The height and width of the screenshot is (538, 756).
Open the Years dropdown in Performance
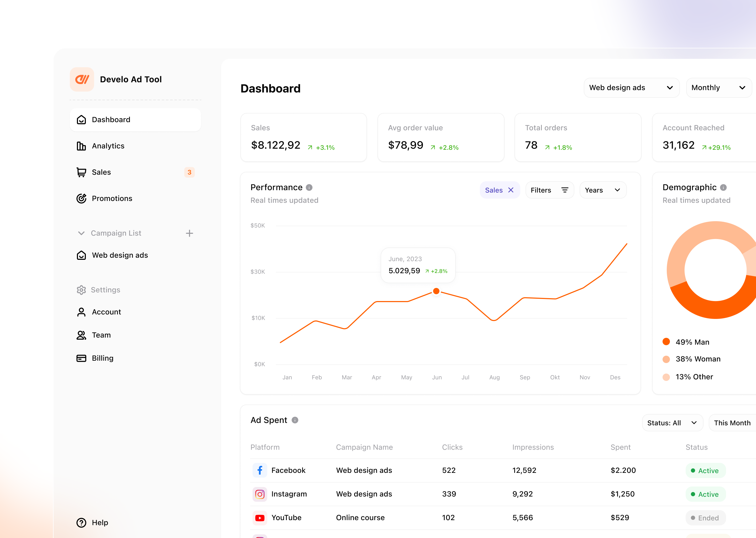(x=603, y=190)
